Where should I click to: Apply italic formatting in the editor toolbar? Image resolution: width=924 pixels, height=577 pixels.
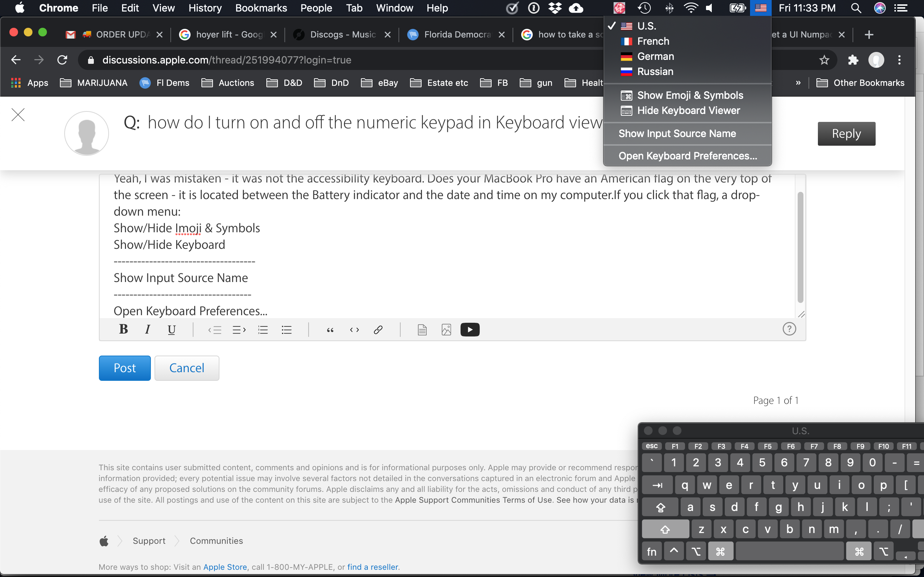(x=147, y=329)
